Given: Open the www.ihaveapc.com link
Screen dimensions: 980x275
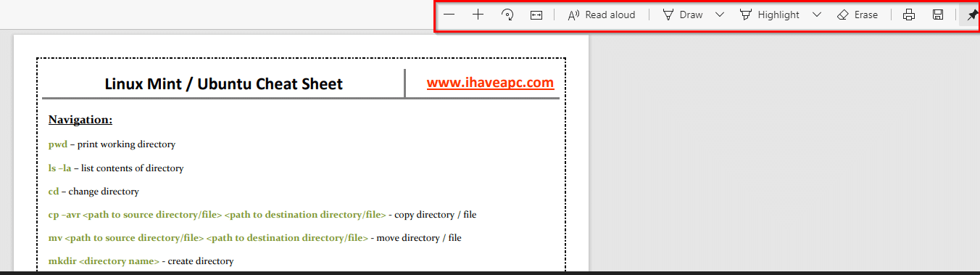Looking at the screenshot, I should tap(491, 83).
